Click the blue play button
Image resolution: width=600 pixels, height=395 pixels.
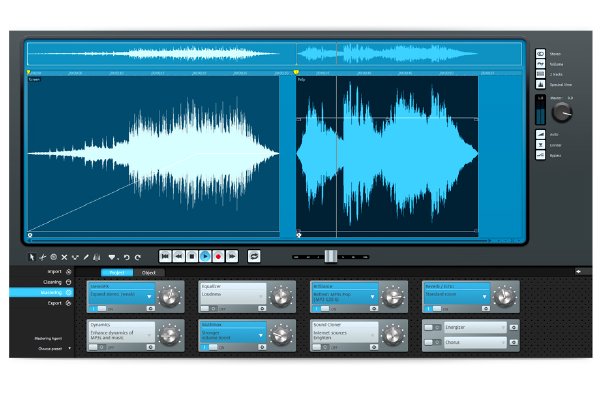click(x=205, y=256)
